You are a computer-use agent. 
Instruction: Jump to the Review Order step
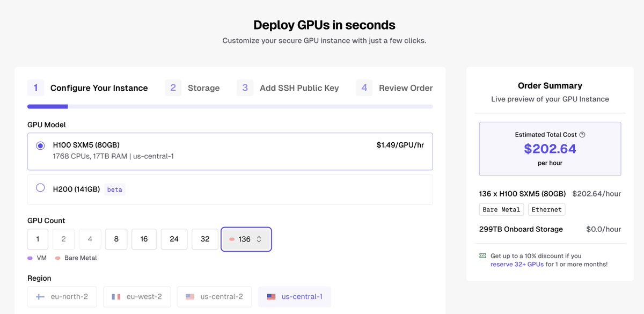point(394,88)
